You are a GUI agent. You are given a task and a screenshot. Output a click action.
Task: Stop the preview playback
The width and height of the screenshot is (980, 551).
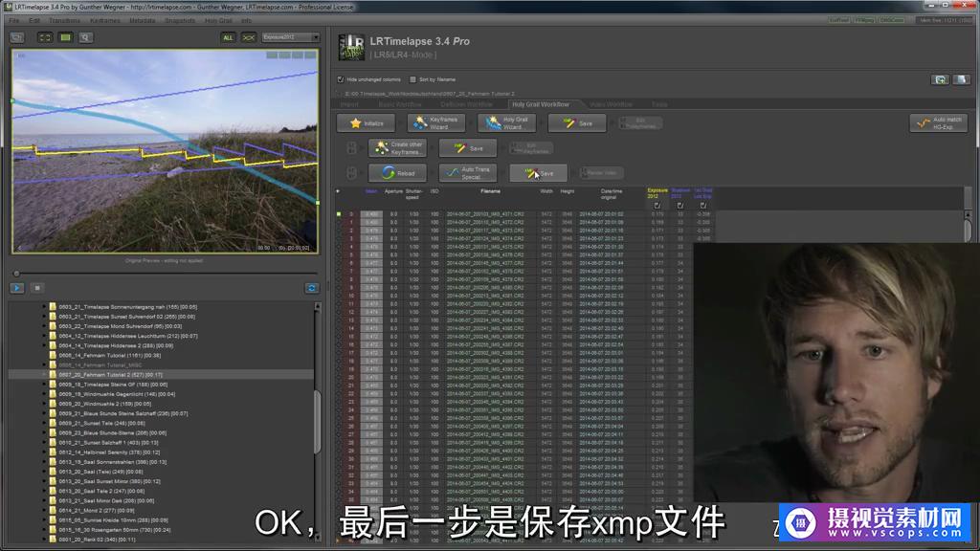click(37, 288)
